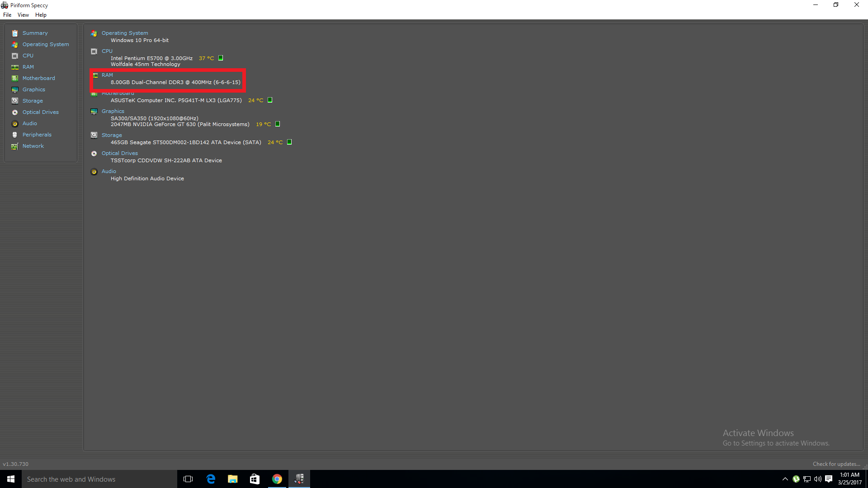Open the Graphics section heading
This screenshot has width=868, height=488.
(x=113, y=111)
